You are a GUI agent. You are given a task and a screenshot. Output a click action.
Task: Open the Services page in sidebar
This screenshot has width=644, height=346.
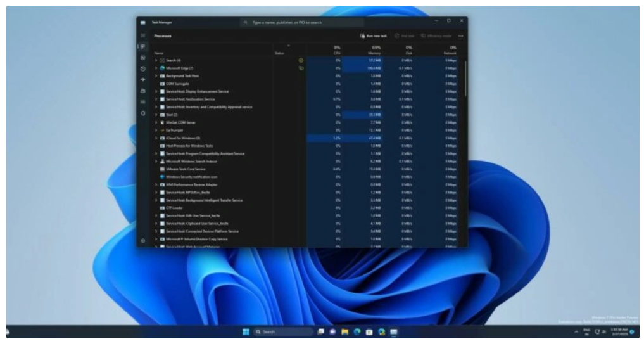click(143, 113)
